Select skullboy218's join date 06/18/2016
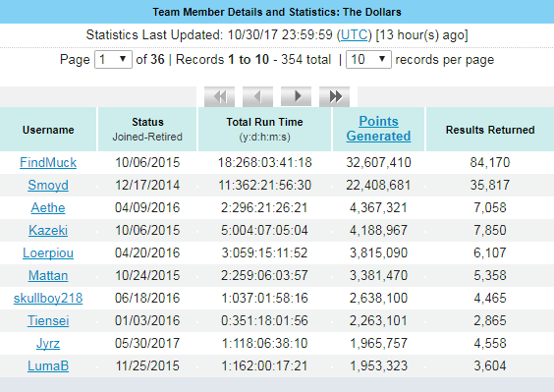 coord(147,299)
